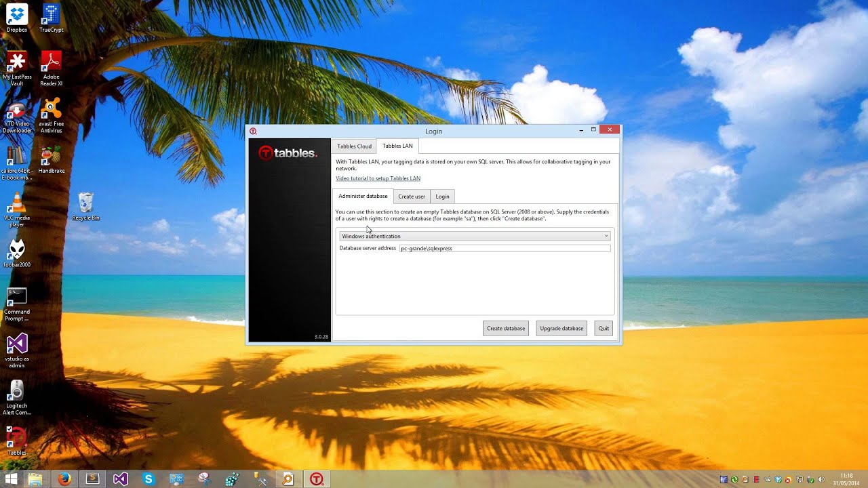The image size is (868, 488).
Task: Click the magnifier search taskbar icon
Action: (x=288, y=479)
